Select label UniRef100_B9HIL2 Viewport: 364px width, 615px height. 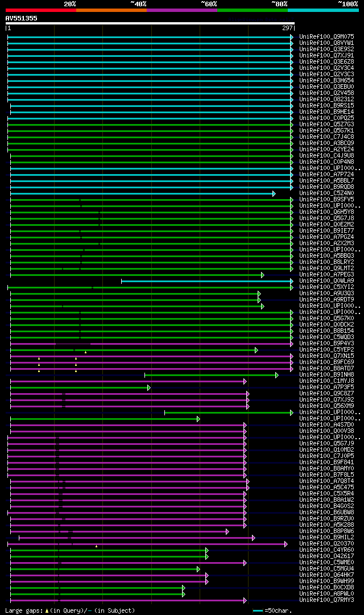coord(326,537)
